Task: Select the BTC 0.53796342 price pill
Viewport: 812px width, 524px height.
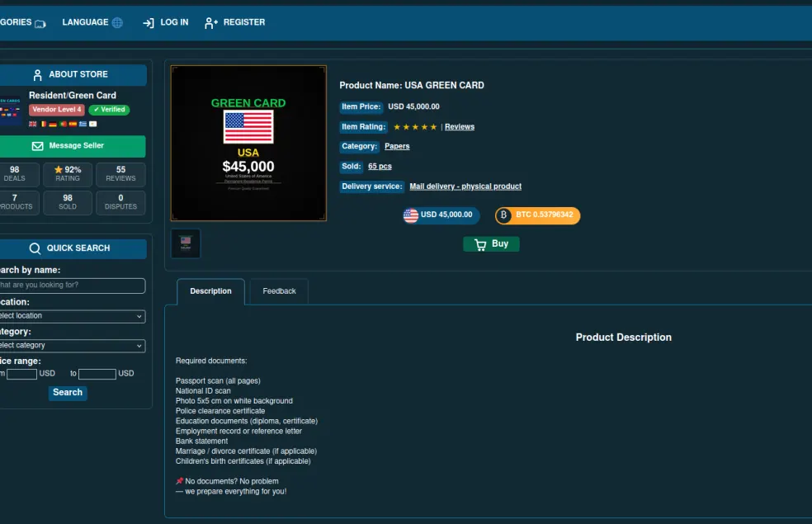Action: coord(537,215)
